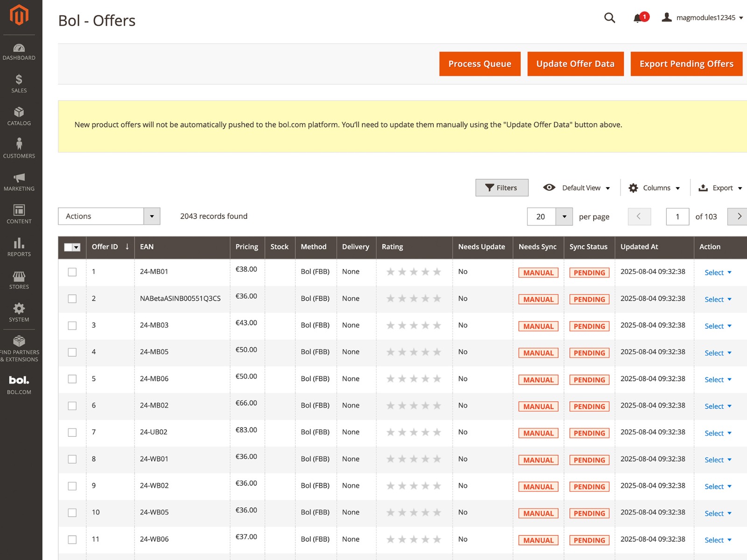Open Select action for offer 10
Viewport: 747px width, 560px height.
pyautogui.click(x=718, y=513)
